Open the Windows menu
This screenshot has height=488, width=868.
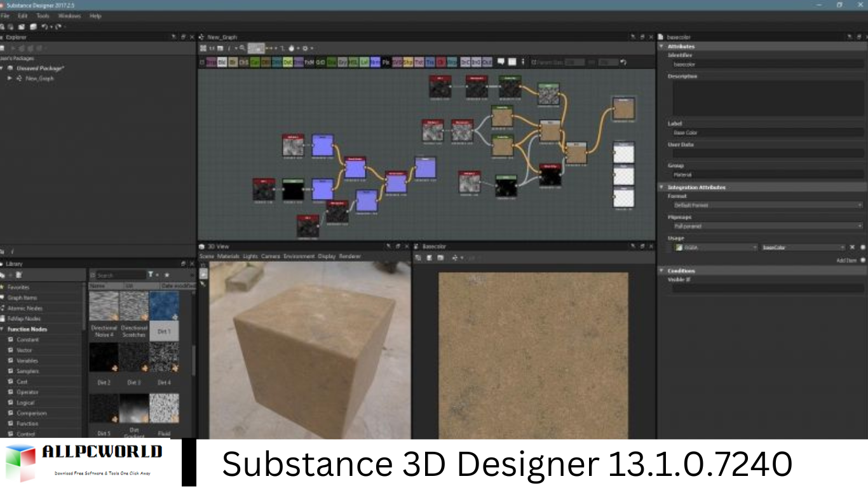pyautogui.click(x=69, y=16)
